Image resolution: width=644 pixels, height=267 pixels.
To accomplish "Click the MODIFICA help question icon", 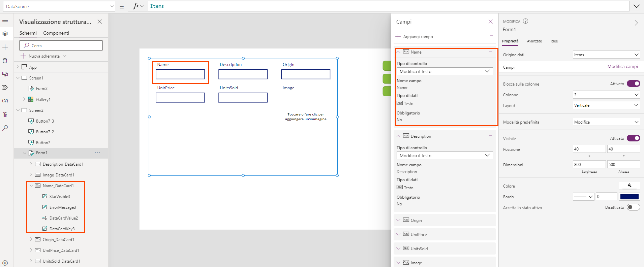I will point(526,21).
